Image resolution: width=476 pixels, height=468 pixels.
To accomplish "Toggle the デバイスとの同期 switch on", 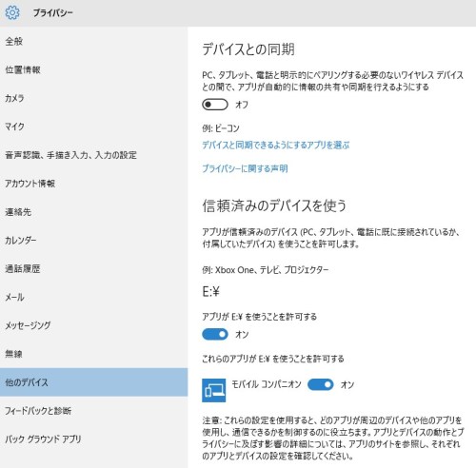I will click(215, 105).
